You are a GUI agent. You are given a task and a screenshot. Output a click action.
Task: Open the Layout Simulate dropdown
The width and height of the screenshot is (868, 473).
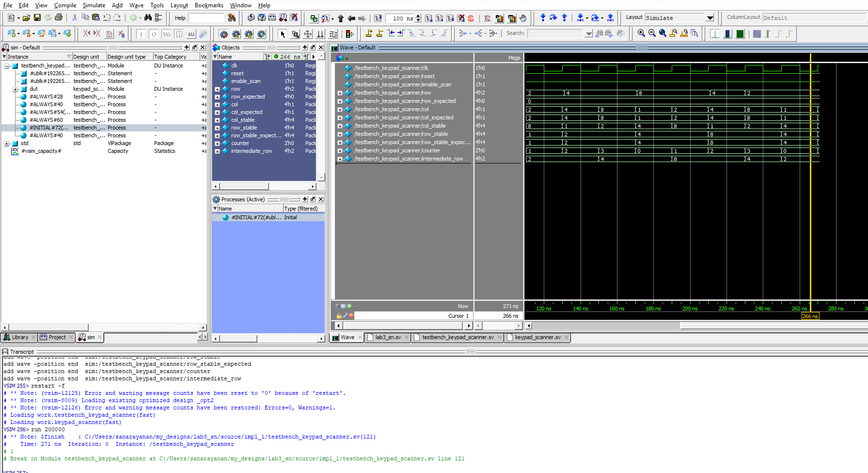point(710,18)
